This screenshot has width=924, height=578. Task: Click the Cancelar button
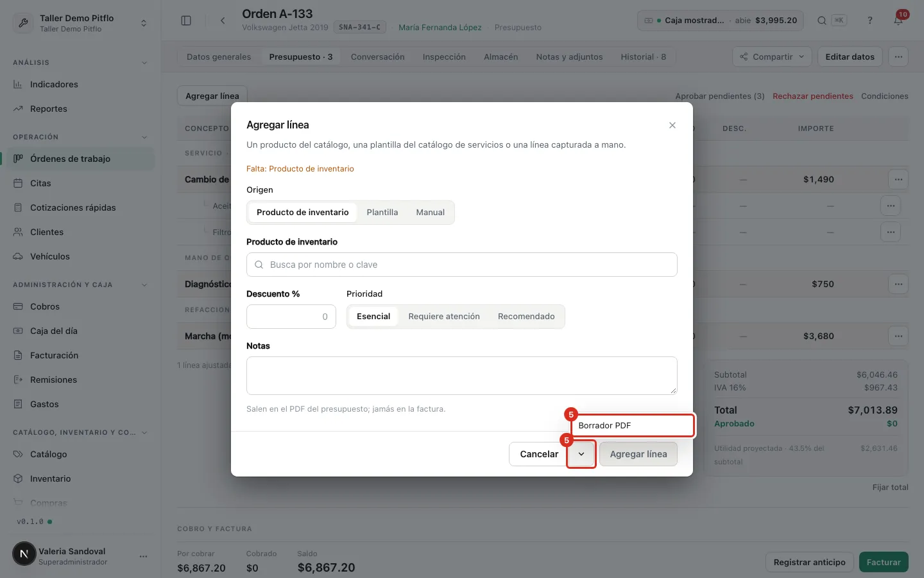click(x=539, y=454)
